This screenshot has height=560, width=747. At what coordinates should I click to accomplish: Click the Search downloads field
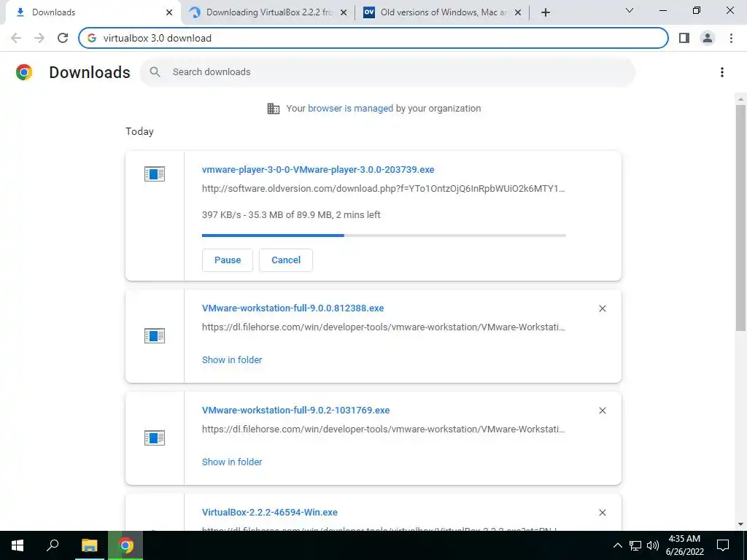coord(387,72)
